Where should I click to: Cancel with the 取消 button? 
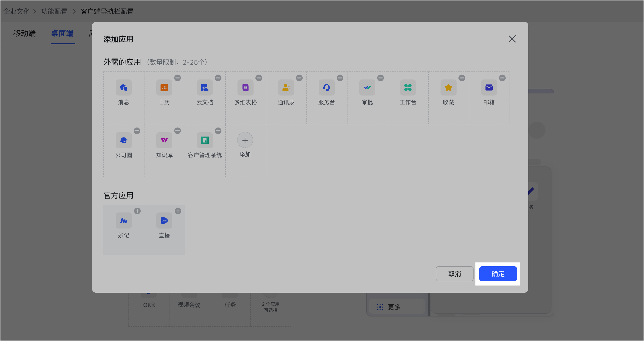454,274
